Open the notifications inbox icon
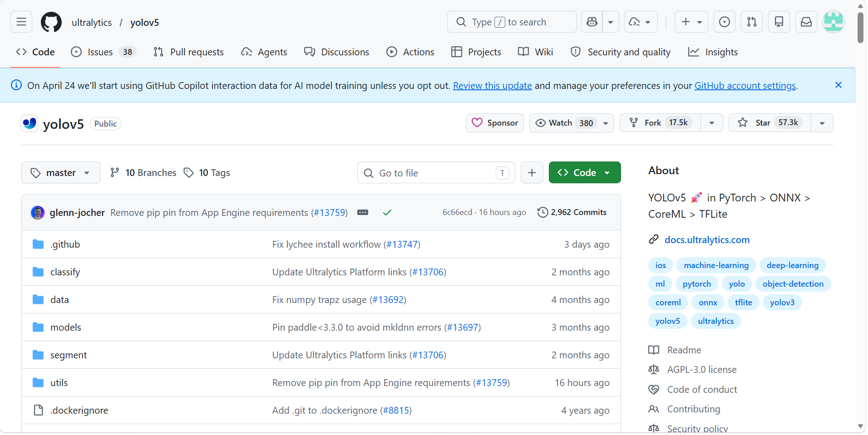Image resolution: width=868 pixels, height=435 pixels. point(806,22)
